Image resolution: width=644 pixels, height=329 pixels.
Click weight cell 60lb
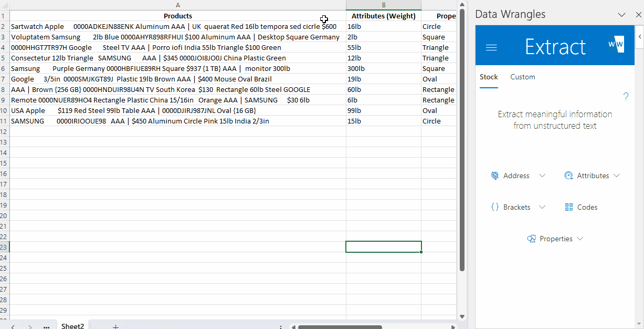pyautogui.click(x=384, y=89)
